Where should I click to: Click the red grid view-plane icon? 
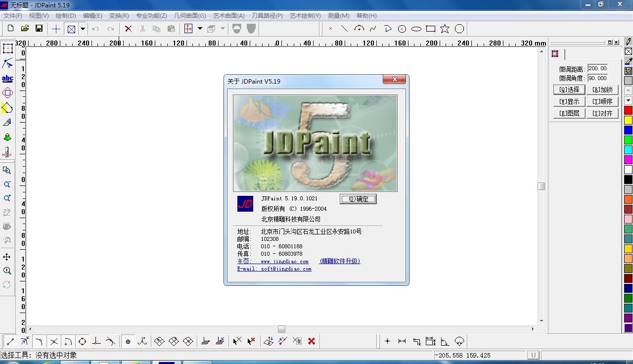188,29
